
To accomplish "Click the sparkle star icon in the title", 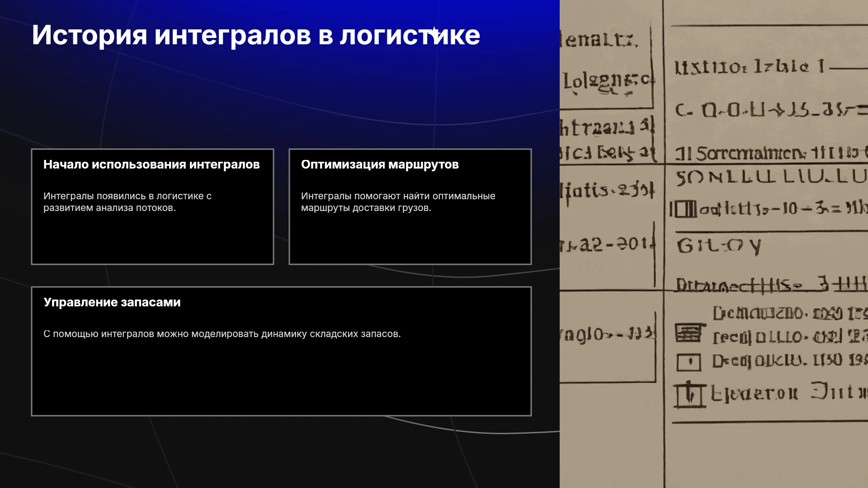I will [434, 33].
